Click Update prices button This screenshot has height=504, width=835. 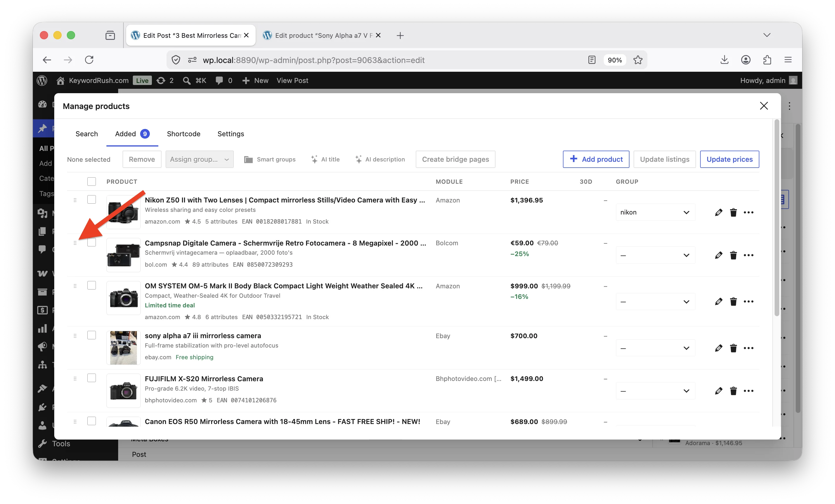730,159
